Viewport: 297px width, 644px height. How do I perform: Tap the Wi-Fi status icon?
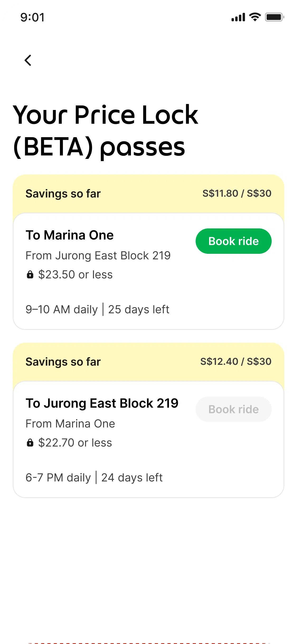(255, 17)
